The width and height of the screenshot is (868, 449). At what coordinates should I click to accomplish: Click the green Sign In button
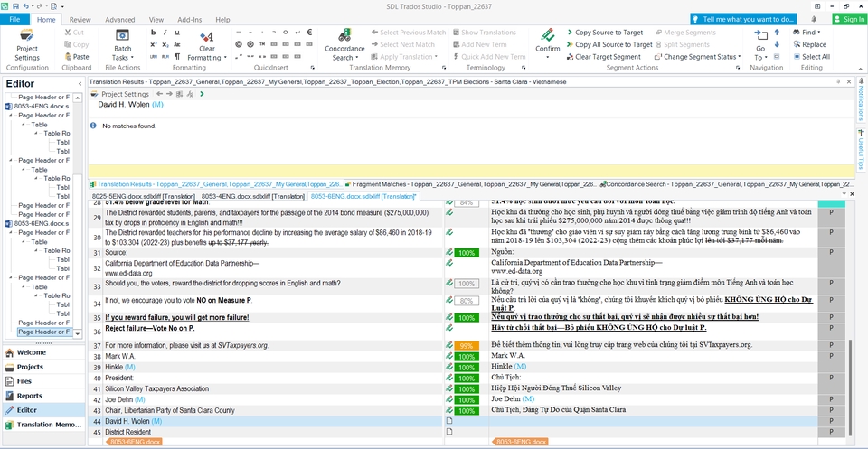pyautogui.click(x=848, y=19)
